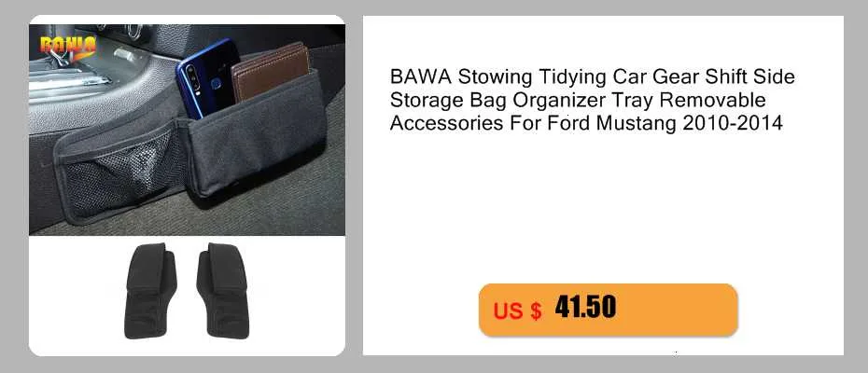Open the main car storage bag photo

pos(187,130)
